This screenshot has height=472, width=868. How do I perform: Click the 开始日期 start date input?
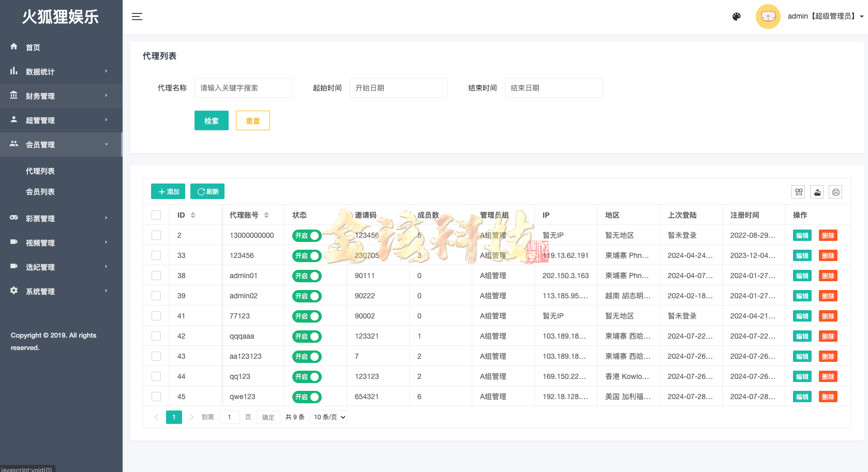point(398,87)
